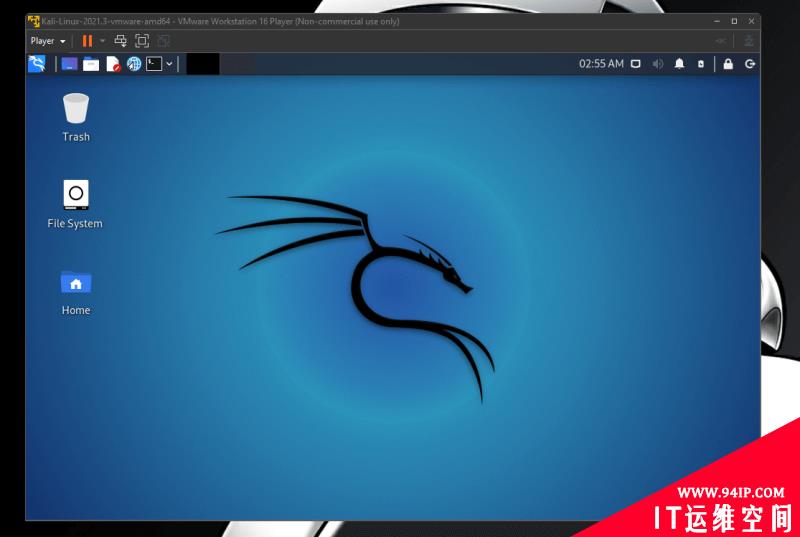Launch the file manager from the panel
Viewport: 800px width, 537px height.
coord(91,64)
